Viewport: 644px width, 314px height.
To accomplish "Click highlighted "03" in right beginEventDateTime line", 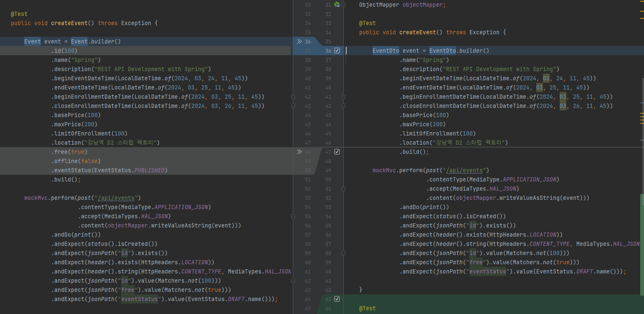I will pos(546,78).
